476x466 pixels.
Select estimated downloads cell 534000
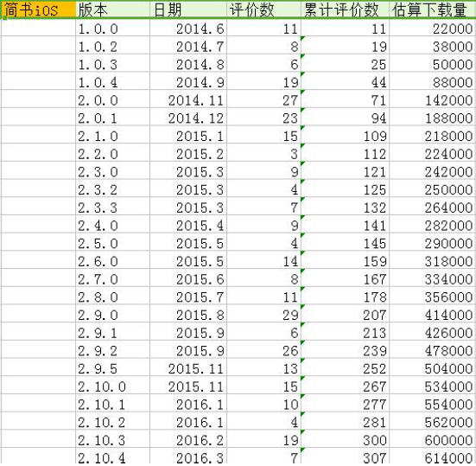432,386
